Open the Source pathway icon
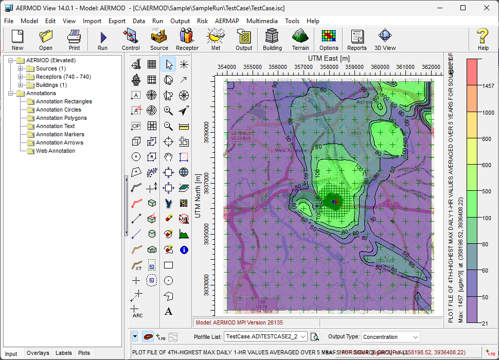Image resolution: width=499 pixels, height=360 pixels. point(159,40)
